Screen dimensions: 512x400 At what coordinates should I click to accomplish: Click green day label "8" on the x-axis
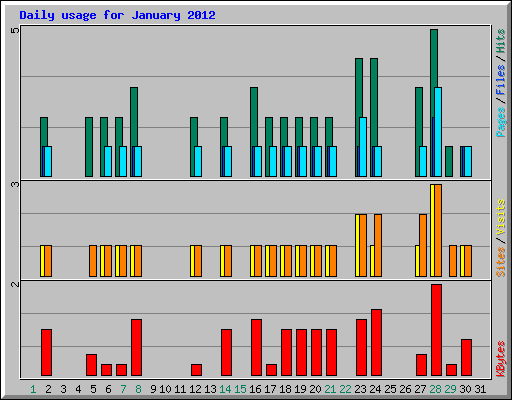(x=138, y=389)
